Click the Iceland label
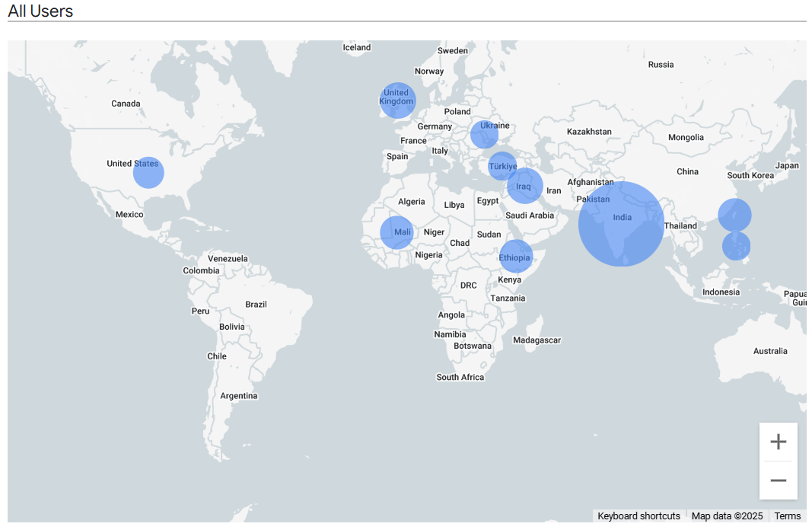 (x=357, y=48)
